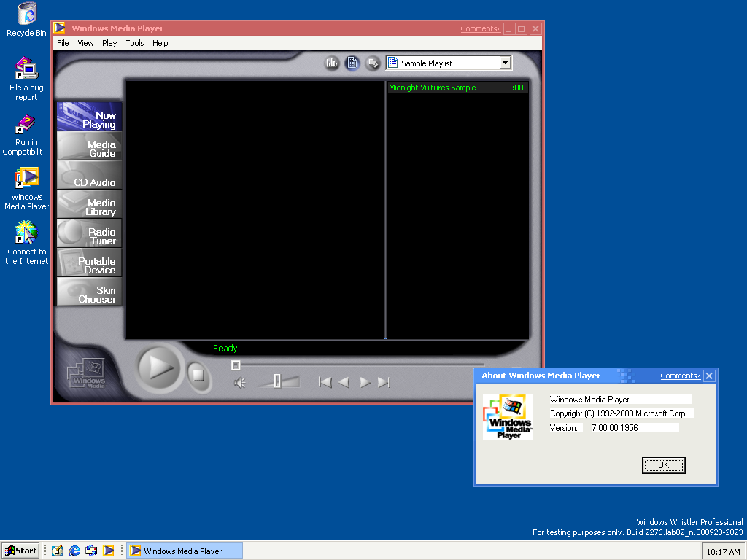Go to the previous track

[x=325, y=382]
